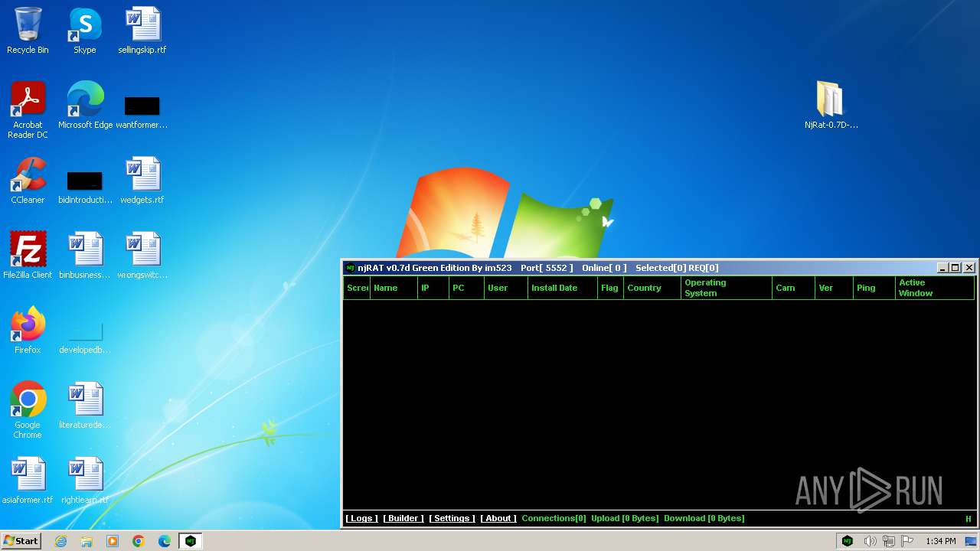Open the Firefox desktop shortcut
980x551 pixels.
point(28,331)
